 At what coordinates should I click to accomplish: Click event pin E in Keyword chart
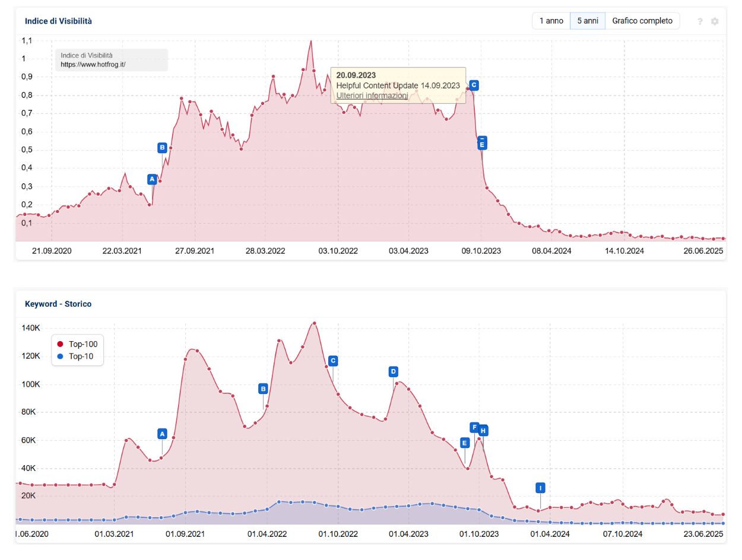click(465, 442)
